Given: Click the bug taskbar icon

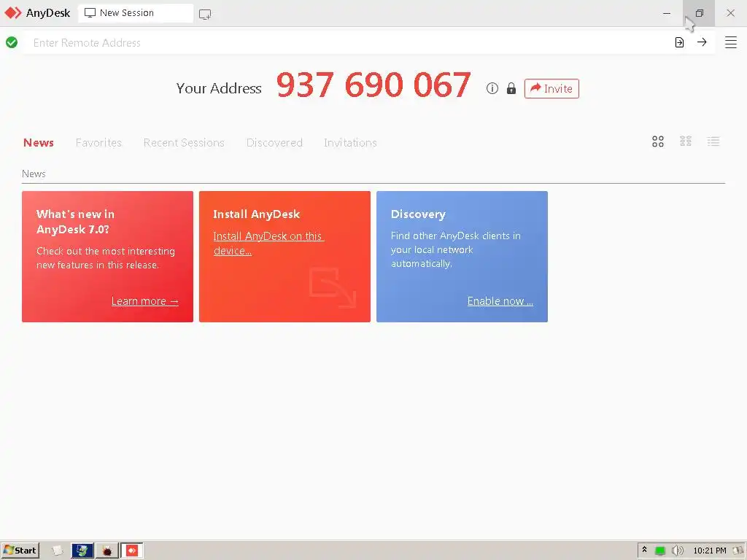Looking at the screenshot, I should pyautogui.click(x=107, y=551).
